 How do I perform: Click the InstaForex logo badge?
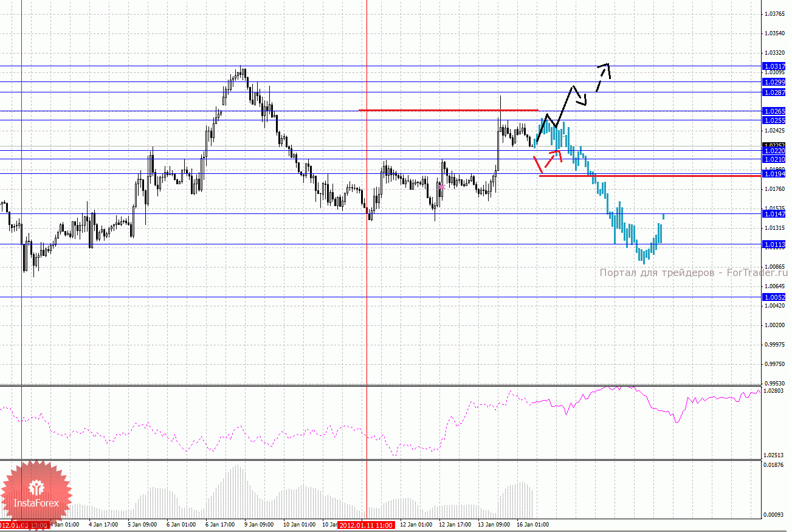point(35,494)
